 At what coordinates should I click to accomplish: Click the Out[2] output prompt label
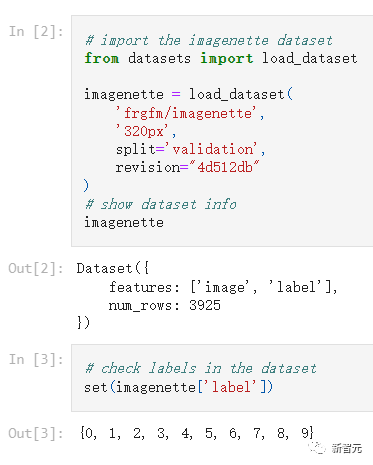[x=36, y=269]
